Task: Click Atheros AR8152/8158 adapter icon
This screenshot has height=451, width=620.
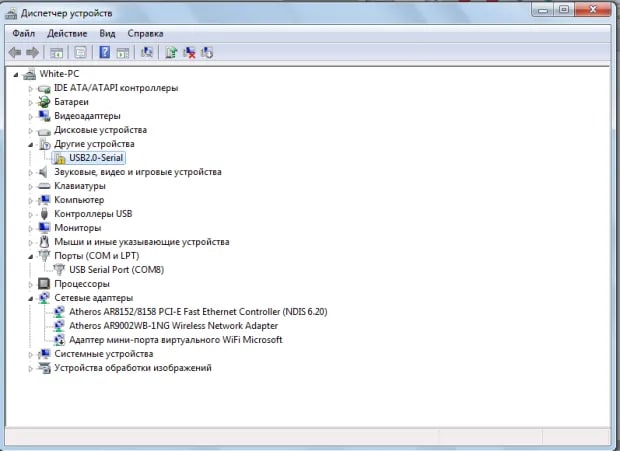Action: coord(59,312)
